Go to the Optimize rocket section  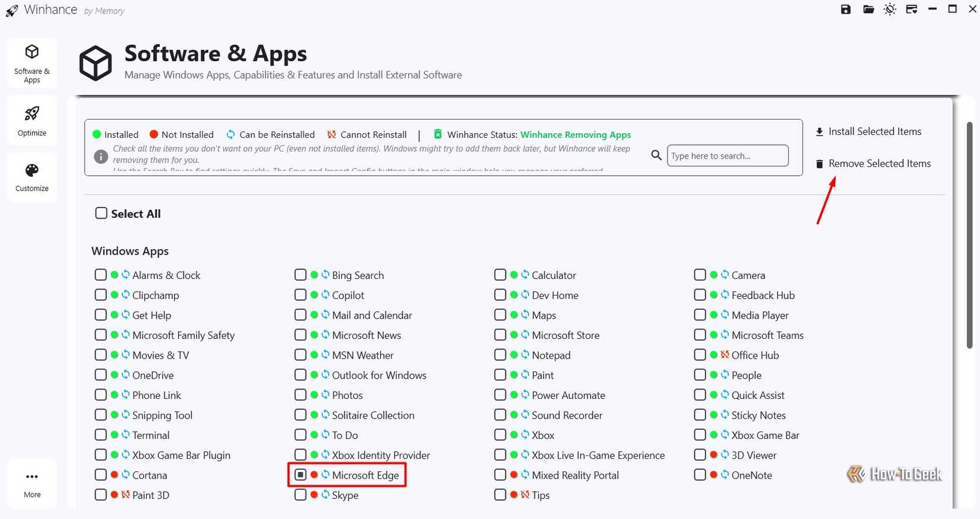[32, 121]
